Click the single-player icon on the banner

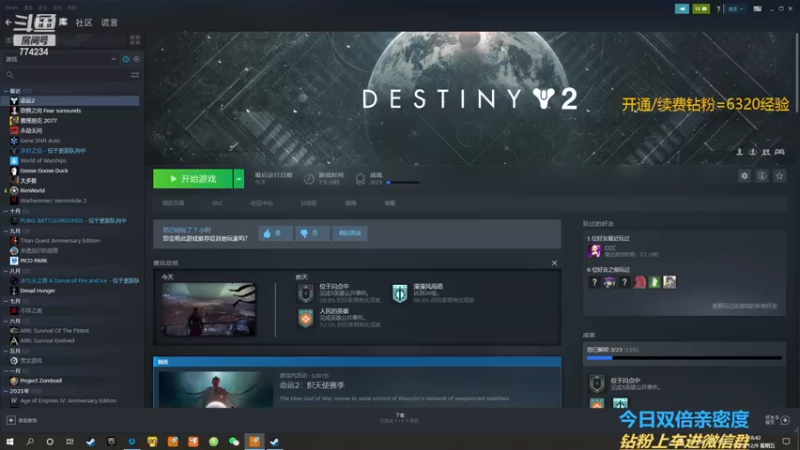(739, 152)
